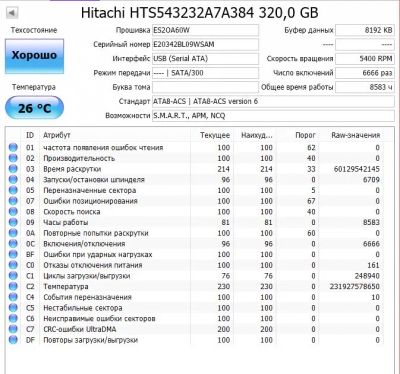Screen dimensions: 400x374
Task: Click the Raw-значения column header
Action: pos(356,135)
